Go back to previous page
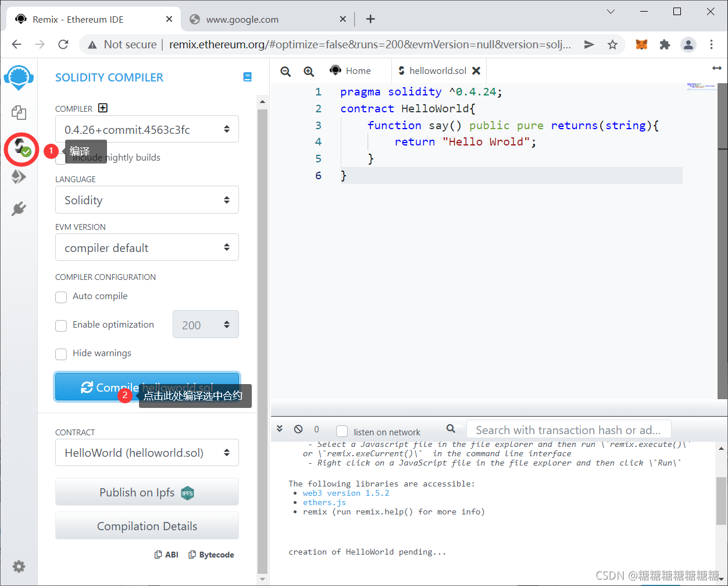Viewport: 728px width, 586px height. tap(16, 44)
